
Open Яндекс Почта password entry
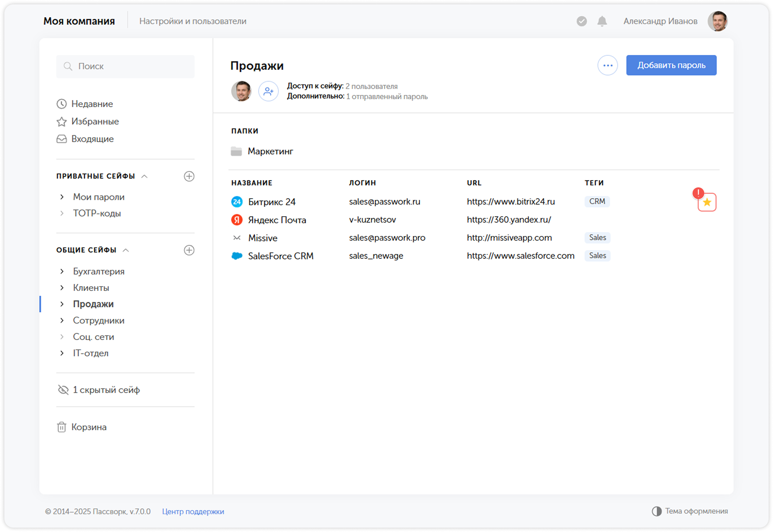tap(277, 220)
